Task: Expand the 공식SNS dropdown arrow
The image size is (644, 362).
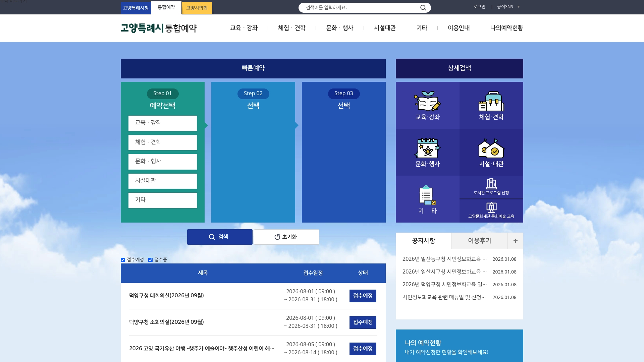Action: tap(518, 7)
